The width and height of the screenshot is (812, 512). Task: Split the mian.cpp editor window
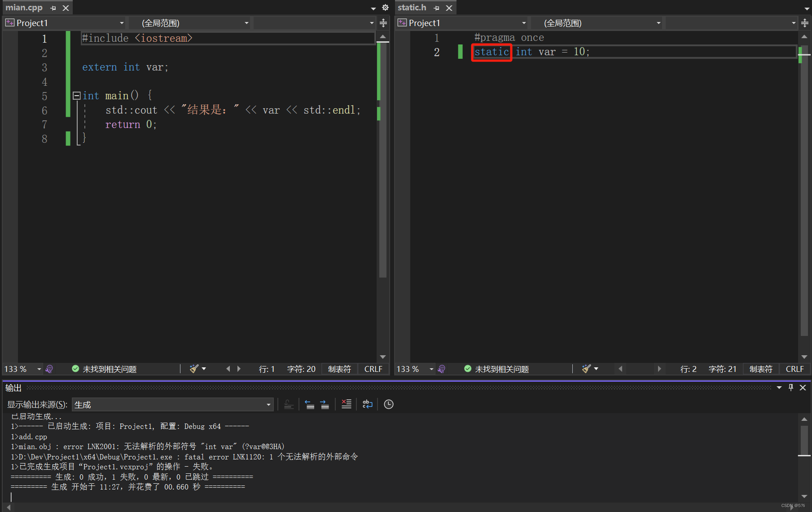383,23
